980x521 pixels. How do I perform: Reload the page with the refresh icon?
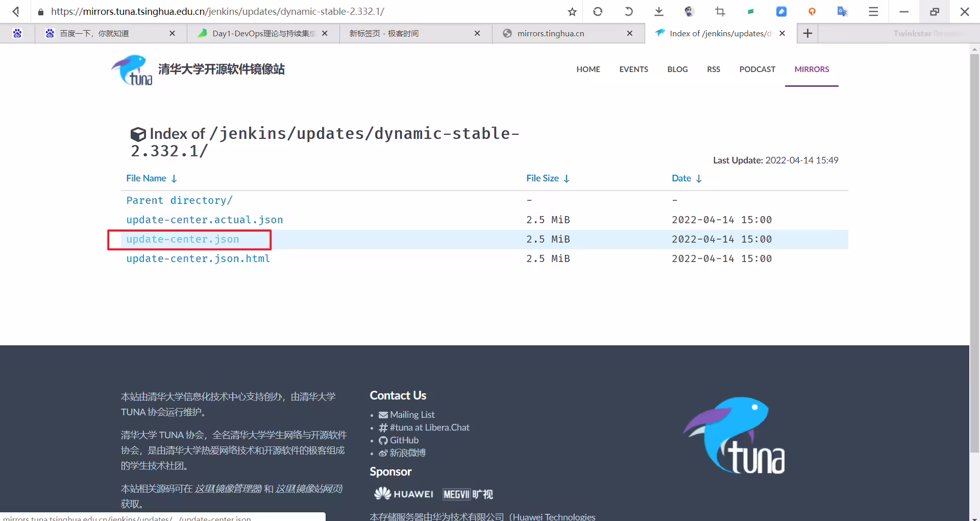coord(598,11)
